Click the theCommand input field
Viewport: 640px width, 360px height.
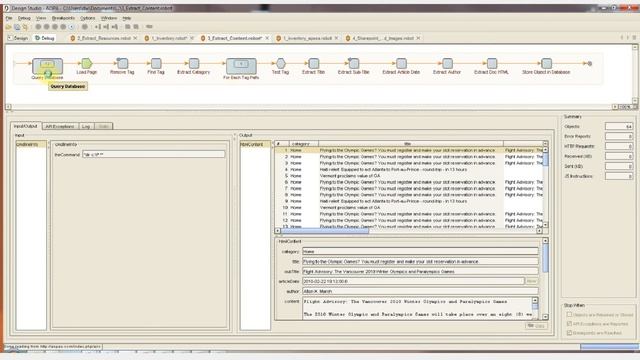point(153,154)
